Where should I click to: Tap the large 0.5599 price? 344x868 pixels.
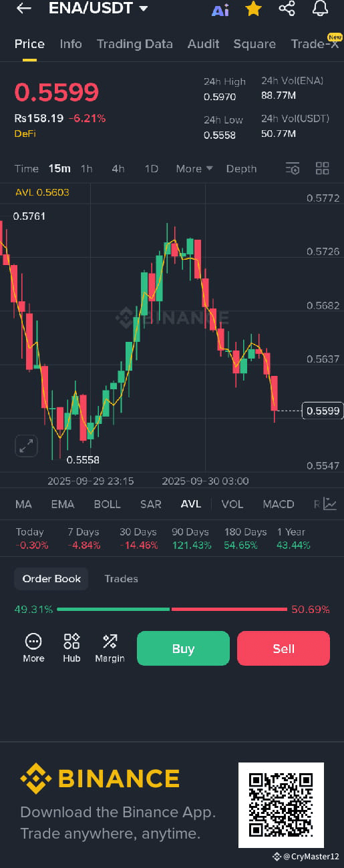point(57,93)
